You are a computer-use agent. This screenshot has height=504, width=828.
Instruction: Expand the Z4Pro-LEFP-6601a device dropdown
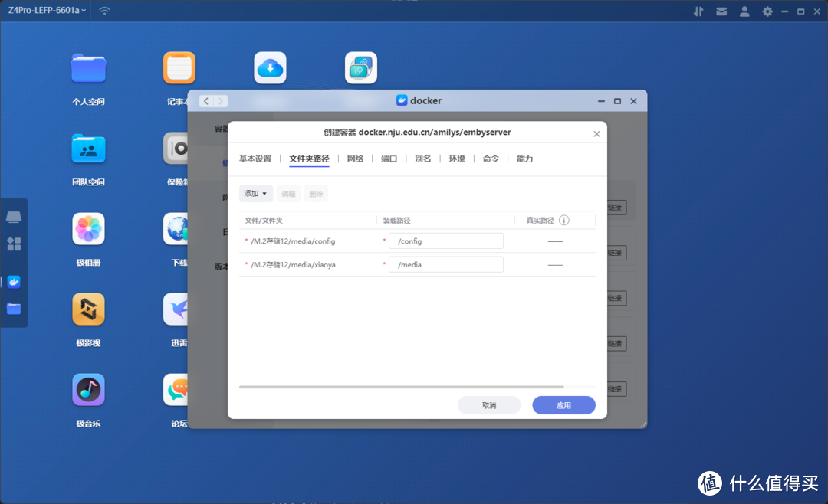(47, 10)
